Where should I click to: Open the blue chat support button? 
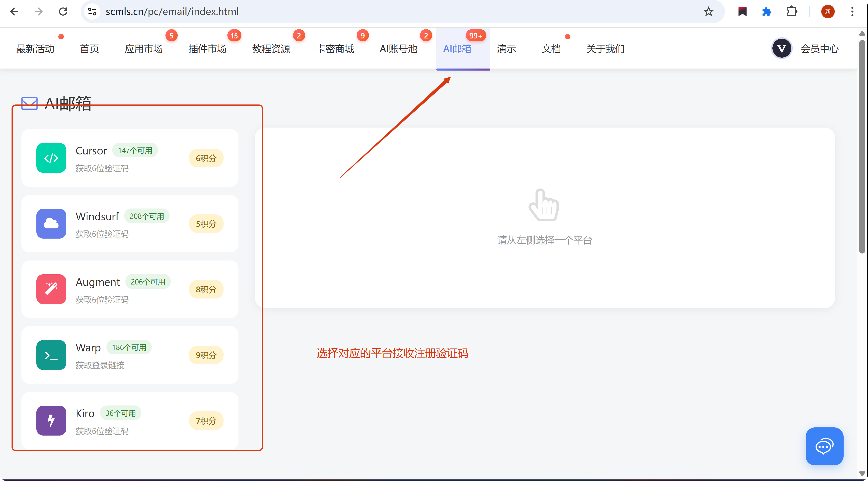pos(824,446)
